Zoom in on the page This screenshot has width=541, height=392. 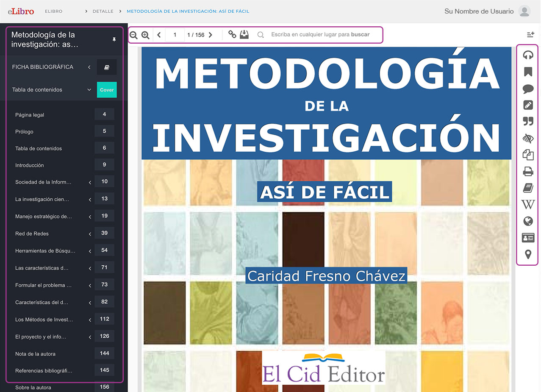[x=145, y=35]
